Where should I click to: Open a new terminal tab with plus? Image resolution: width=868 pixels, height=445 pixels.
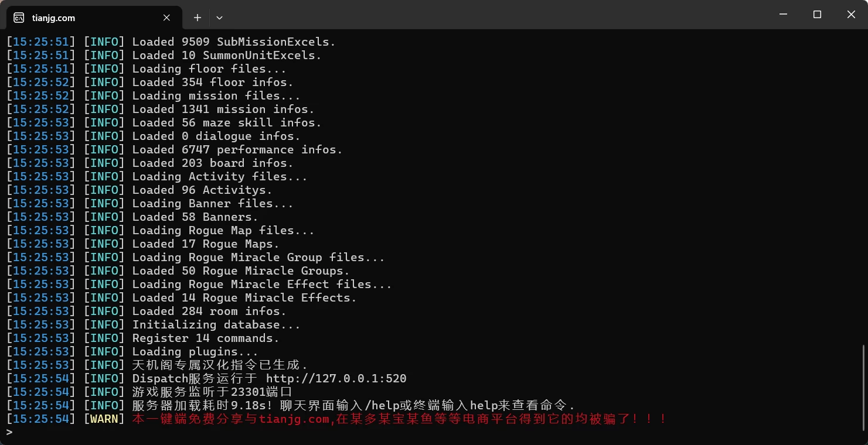point(198,18)
